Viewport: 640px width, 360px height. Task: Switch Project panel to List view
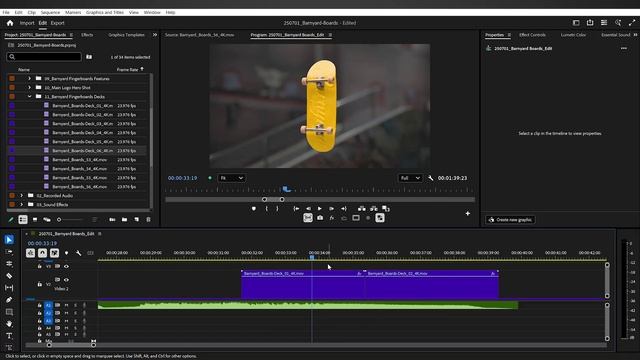pos(23,220)
